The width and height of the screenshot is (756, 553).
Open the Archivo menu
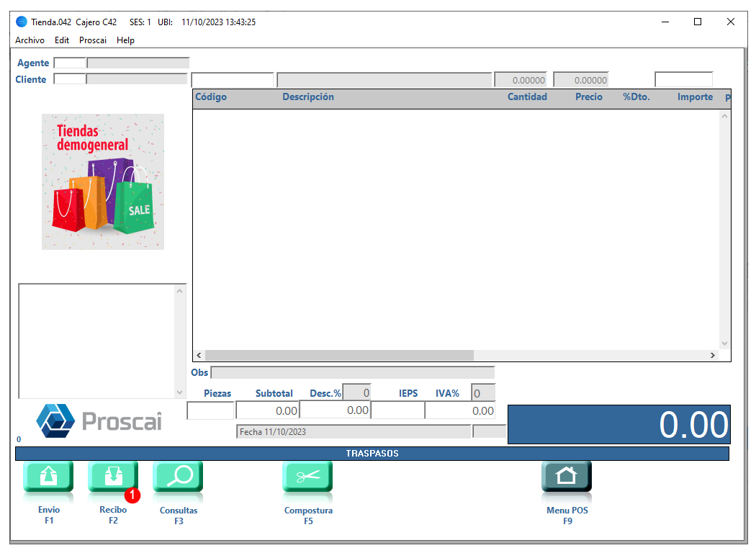pos(30,40)
